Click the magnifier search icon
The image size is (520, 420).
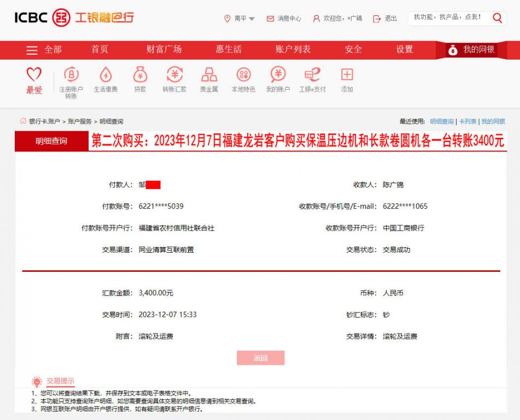pyautogui.click(x=497, y=17)
